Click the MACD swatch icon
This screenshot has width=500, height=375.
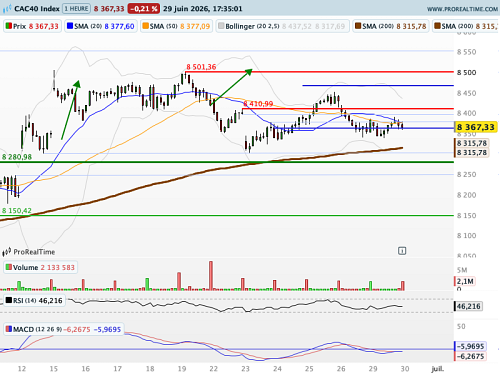point(9,329)
